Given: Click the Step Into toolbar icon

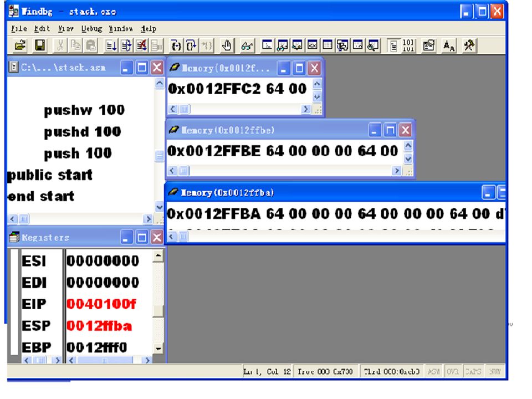Looking at the screenshot, I should [x=176, y=45].
